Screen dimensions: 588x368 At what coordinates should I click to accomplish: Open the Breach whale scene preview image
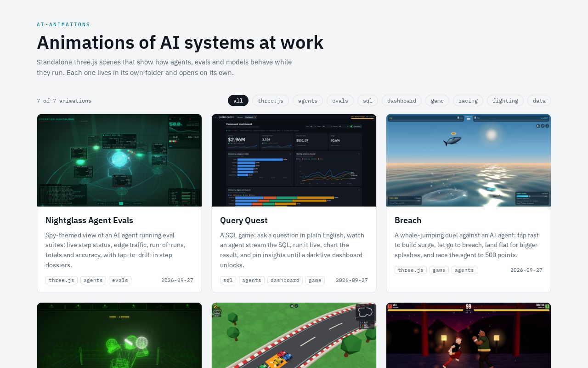[x=469, y=160]
